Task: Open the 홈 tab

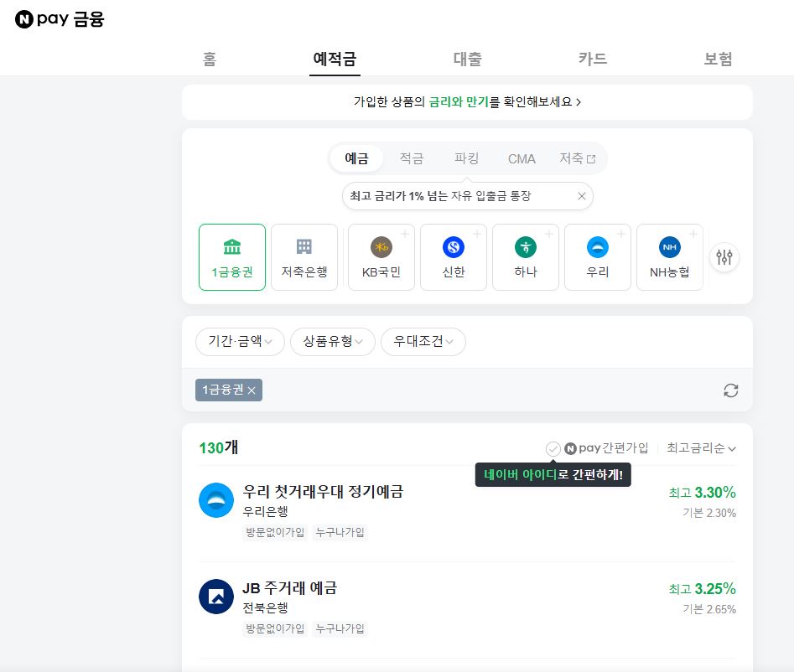Action: pyautogui.click(x=209, y=59)
